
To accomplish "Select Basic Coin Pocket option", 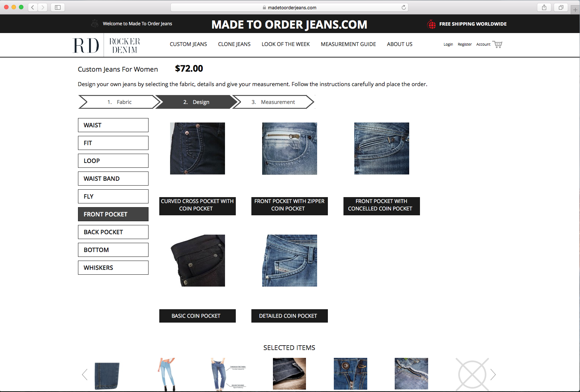I will pos(198,316).
